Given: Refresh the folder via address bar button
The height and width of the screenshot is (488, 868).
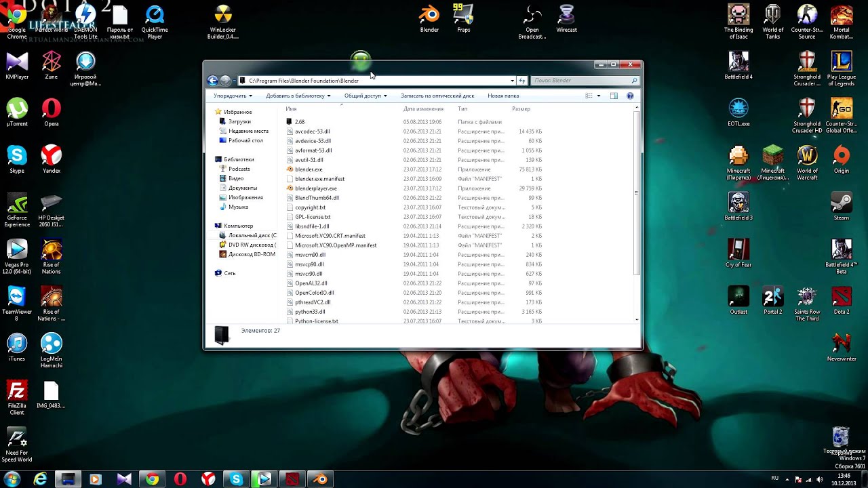Looking at the screenshot, I should pyautogui.click(x=522, y=81).
